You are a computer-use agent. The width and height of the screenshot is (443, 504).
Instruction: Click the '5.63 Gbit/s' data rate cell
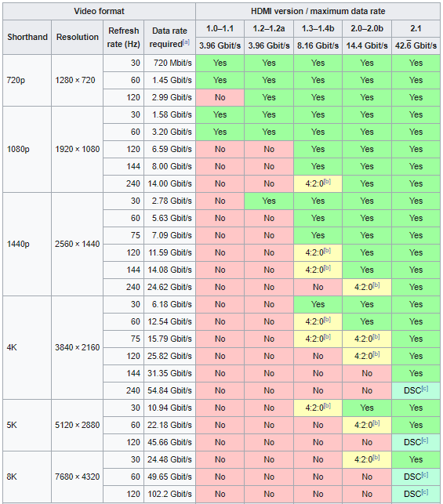169,218
